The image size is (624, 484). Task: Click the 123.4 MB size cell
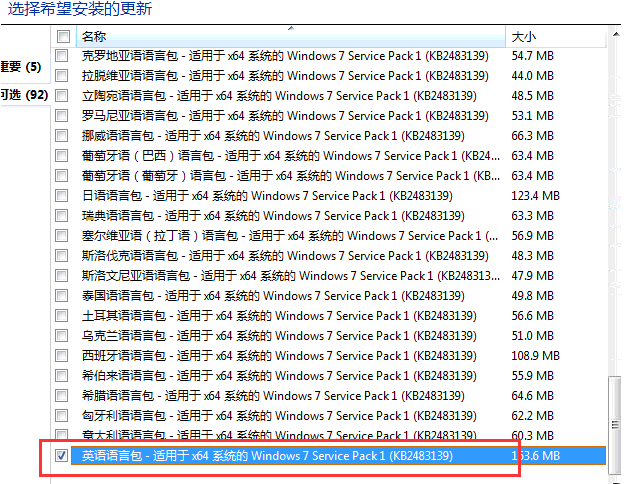point(534,196)
